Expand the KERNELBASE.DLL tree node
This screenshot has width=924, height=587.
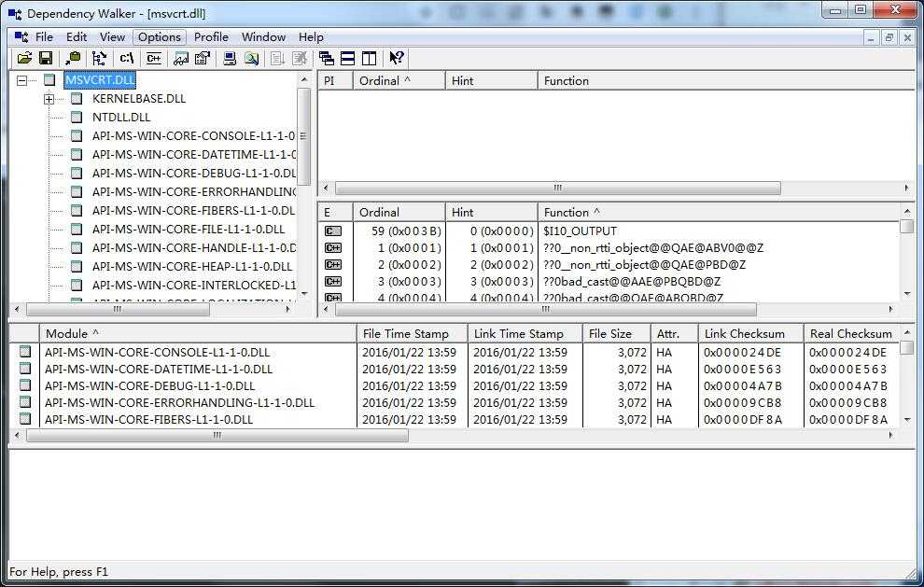[x=49, y=99]
